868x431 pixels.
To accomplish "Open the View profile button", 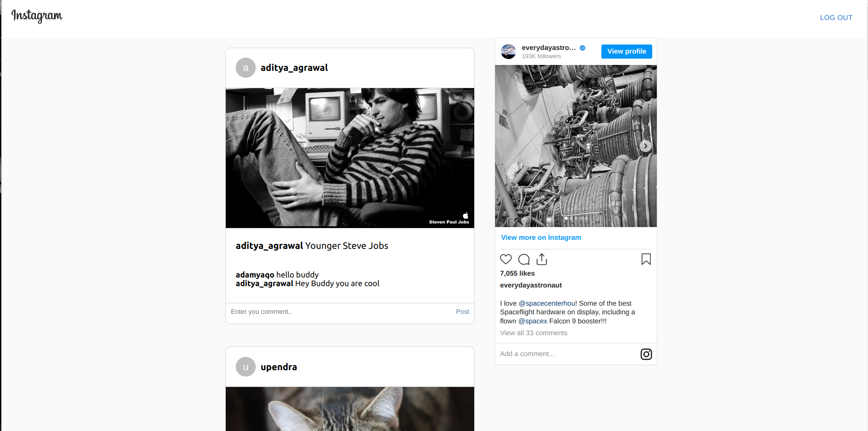I will coord(626,51).
